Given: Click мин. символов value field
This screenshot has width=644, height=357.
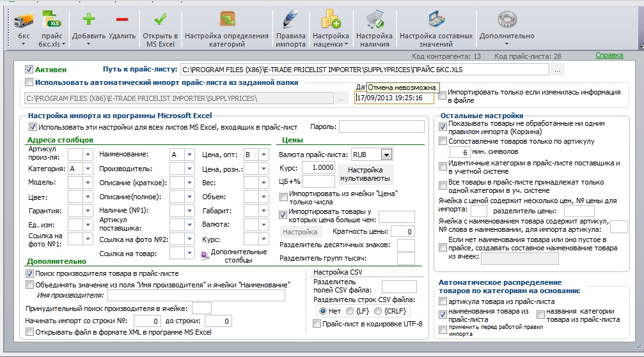Looking at the screenshot, I should [459, 152].
